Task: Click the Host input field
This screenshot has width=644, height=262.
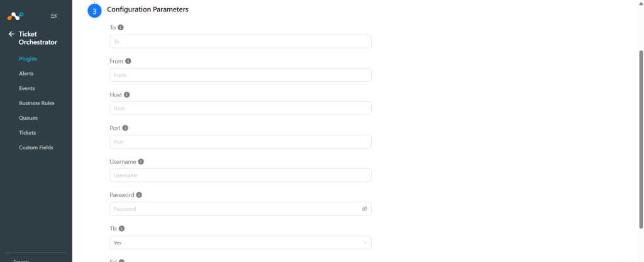Action: pos(240,108)
